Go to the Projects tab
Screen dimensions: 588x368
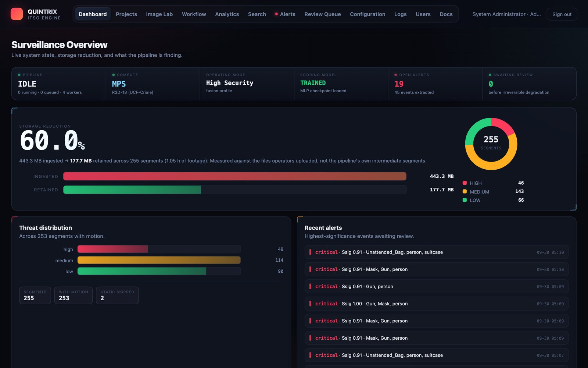(126, 14)
